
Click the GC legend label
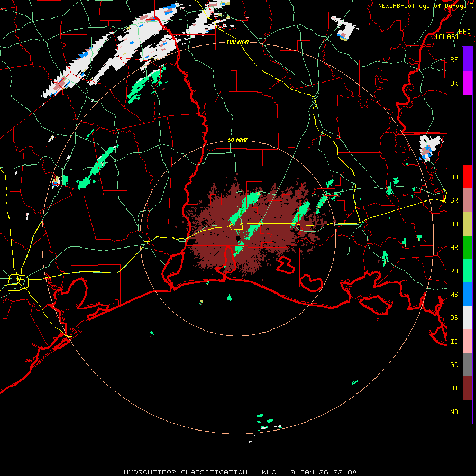454,364
